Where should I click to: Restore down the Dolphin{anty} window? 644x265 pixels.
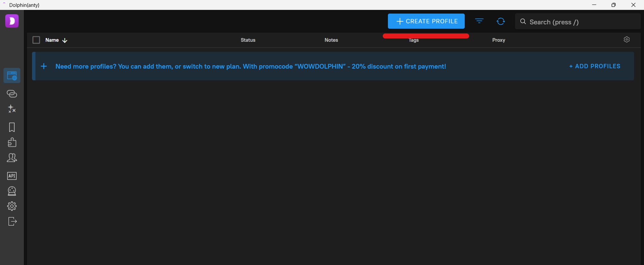pyautogui.click(x=613, y=5)
